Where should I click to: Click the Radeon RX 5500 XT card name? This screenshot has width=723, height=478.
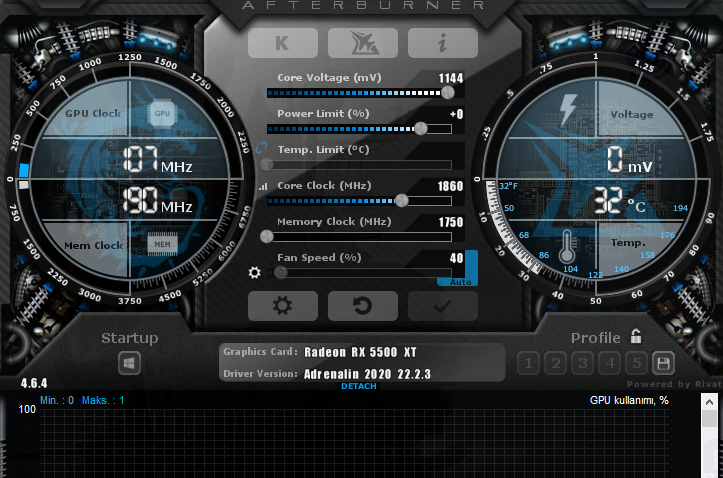click(360, 352)
